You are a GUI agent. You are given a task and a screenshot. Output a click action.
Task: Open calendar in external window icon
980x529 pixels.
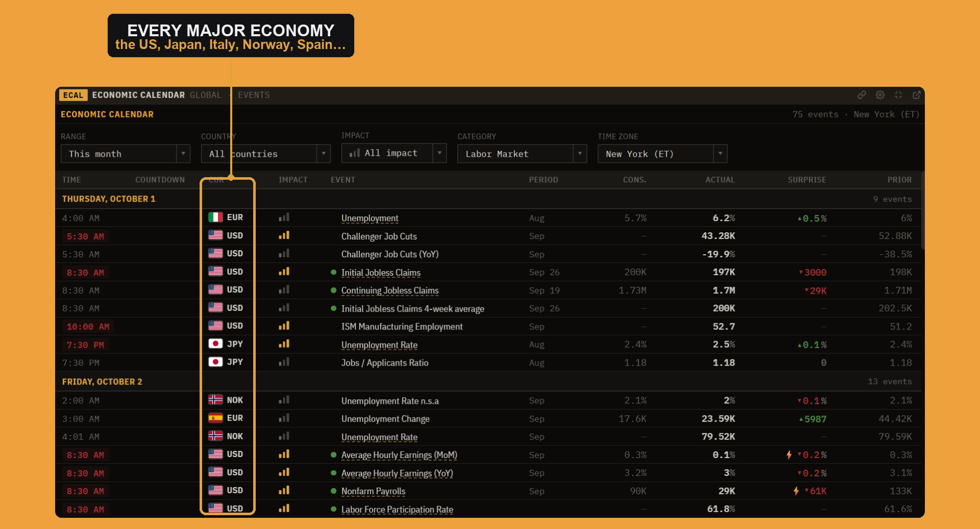(x=917, y=95)
